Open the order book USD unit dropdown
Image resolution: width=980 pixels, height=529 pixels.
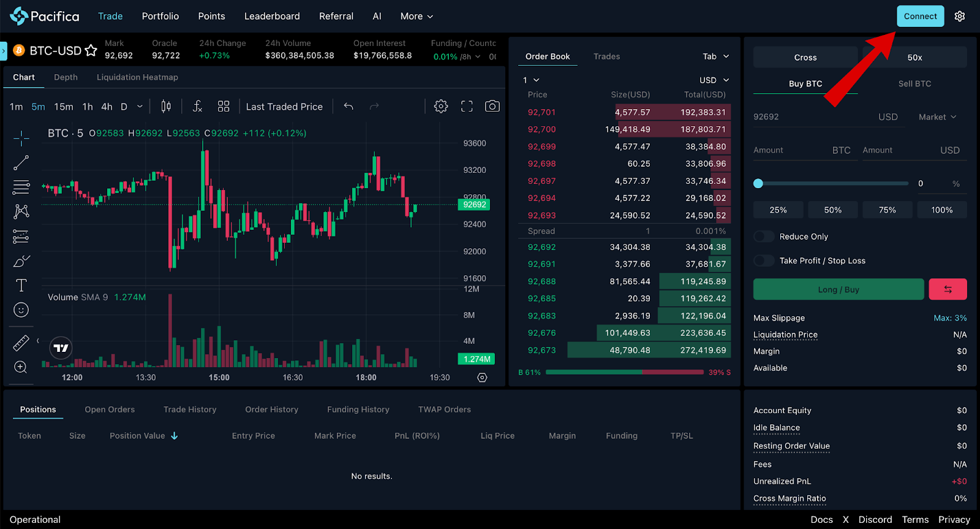[714, 80]
